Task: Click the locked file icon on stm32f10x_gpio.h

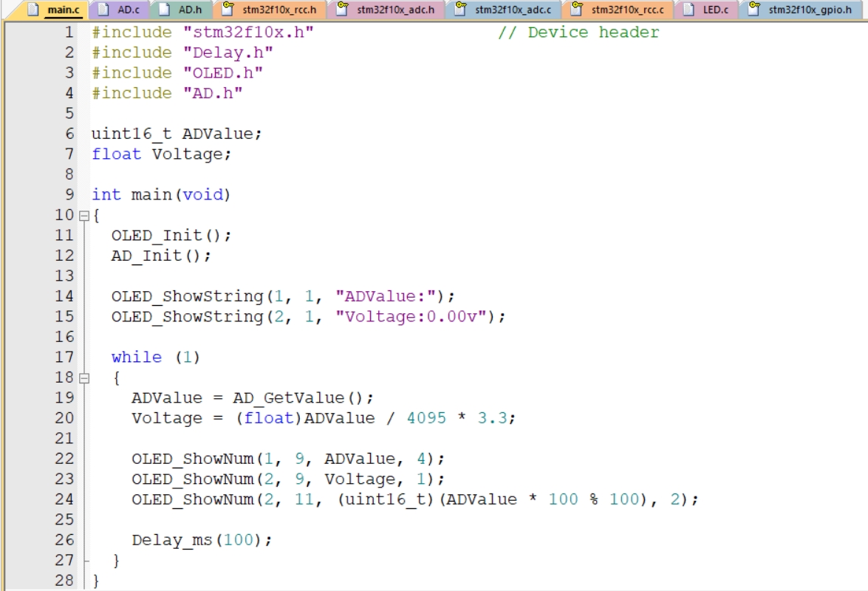Action: [x=754, y=8]
